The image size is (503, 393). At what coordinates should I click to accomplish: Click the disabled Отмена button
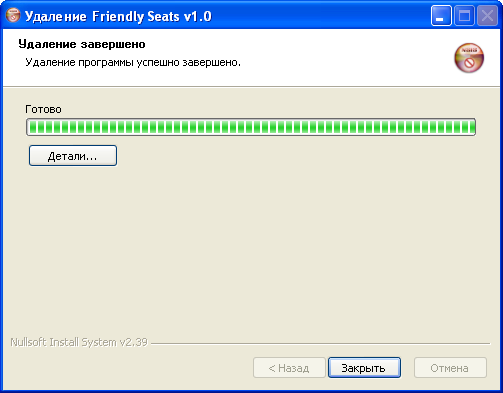point(450,368)
